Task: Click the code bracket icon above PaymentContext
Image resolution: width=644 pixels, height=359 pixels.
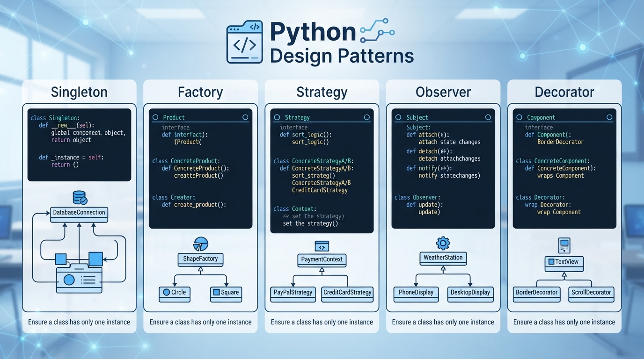Action: tap(322, 246)
